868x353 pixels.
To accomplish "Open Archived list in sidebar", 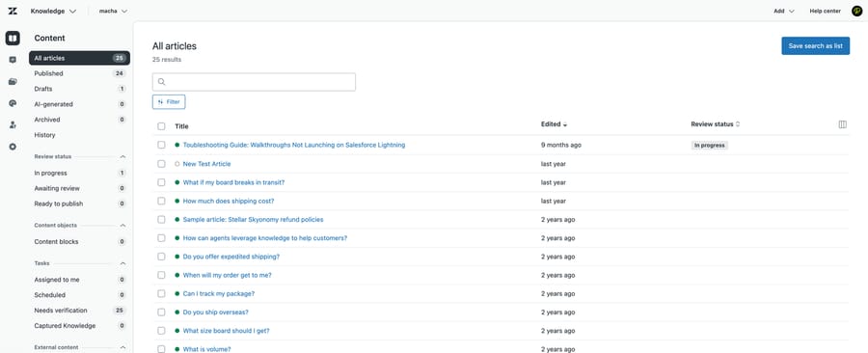I will [80, 120].
